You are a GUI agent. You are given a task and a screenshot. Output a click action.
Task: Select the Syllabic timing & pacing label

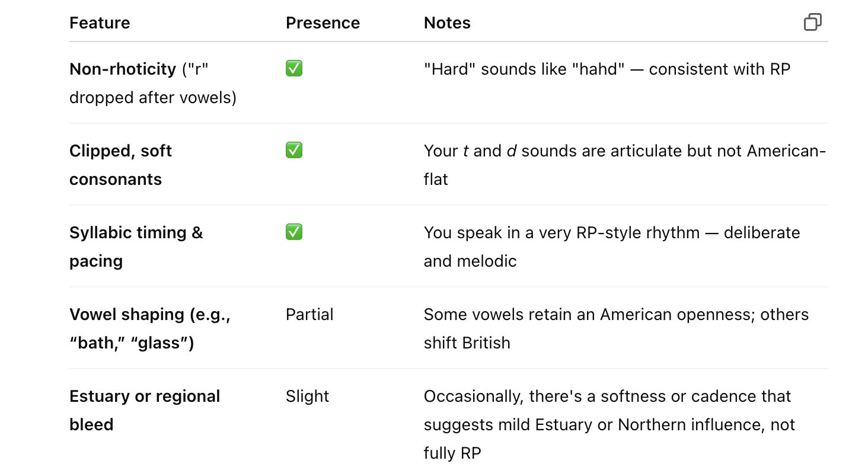click(136, 247)
